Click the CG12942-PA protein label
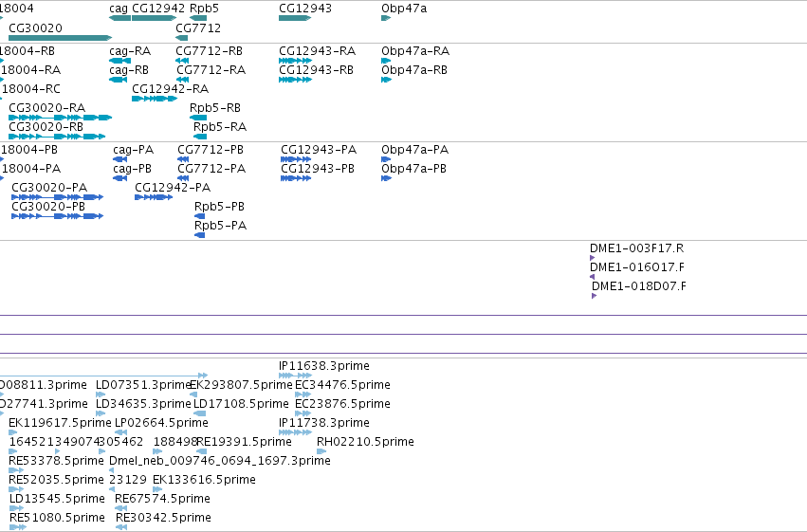This screenshot has height=532, width=807. (x=173, y=188)
